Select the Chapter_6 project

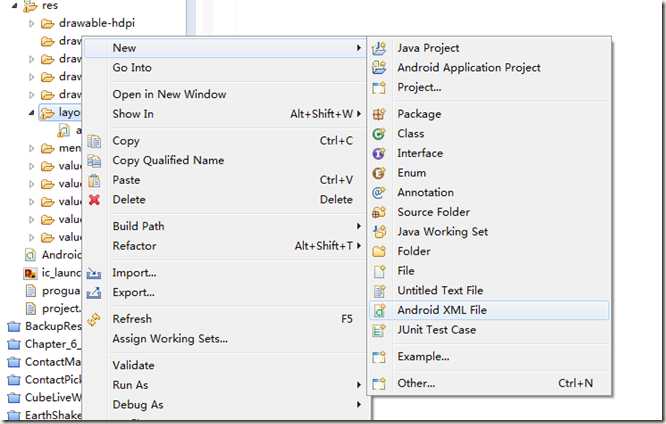[53, 344]
